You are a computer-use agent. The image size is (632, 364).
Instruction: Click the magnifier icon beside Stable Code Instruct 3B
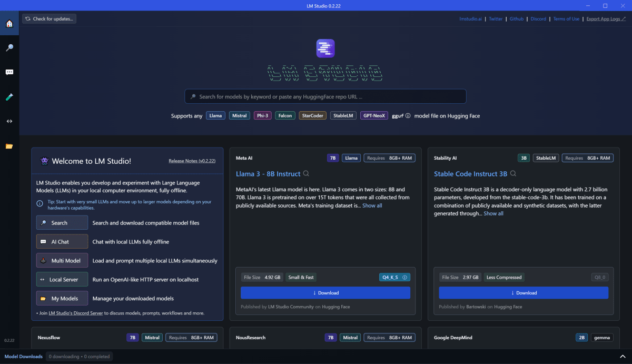coord(513,174)
